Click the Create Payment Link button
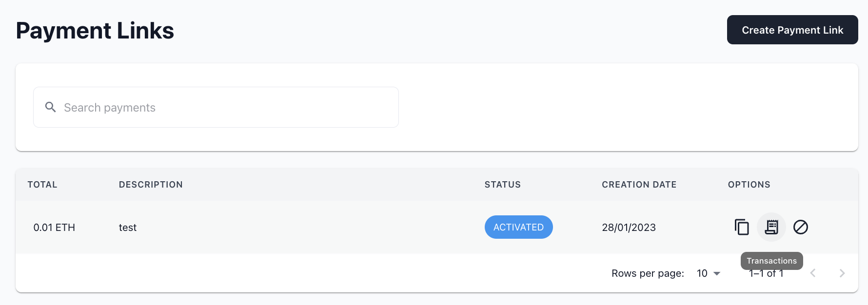868x305 pixels. pyautogui.click(x=792, y=30)
